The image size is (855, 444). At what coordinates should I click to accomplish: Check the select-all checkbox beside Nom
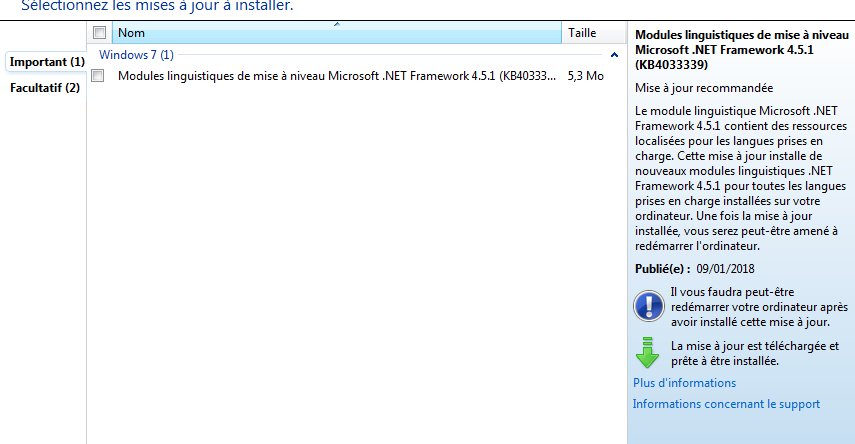99,33
